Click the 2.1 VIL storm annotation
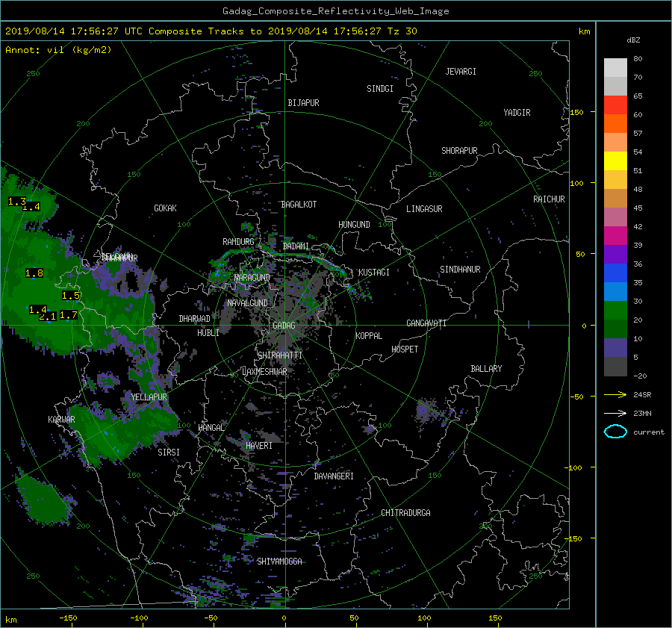Screen dimensions: 672x628 47,317
